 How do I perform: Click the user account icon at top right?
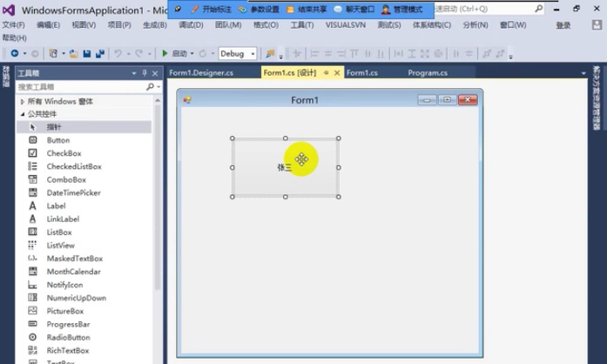pos(597,25)
